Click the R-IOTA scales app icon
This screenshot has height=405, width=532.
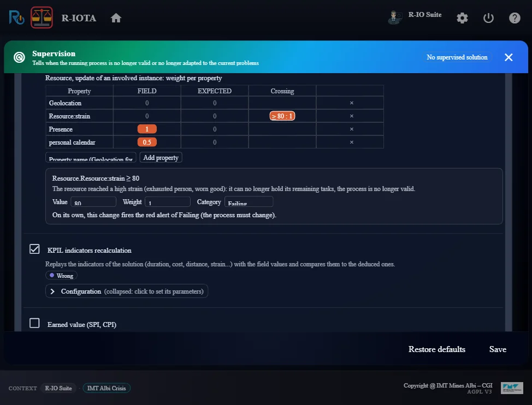point(42,17)
